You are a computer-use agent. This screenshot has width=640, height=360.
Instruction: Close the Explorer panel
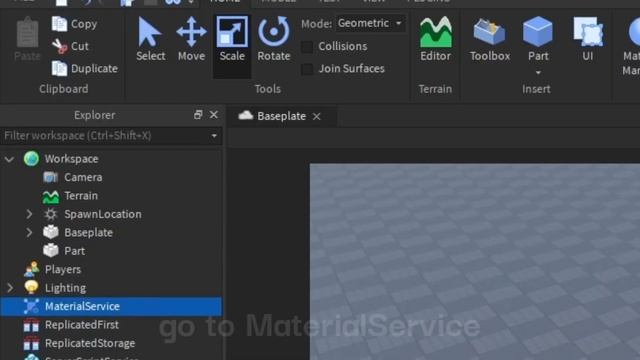point(213,115)
